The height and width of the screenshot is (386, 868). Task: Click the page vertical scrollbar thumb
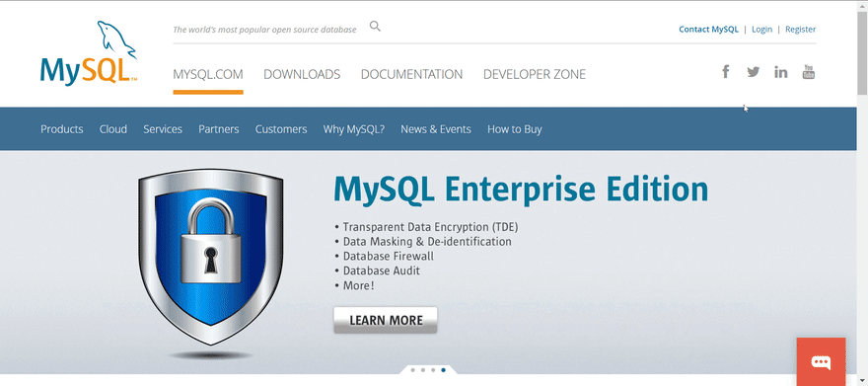click(862, 53)
